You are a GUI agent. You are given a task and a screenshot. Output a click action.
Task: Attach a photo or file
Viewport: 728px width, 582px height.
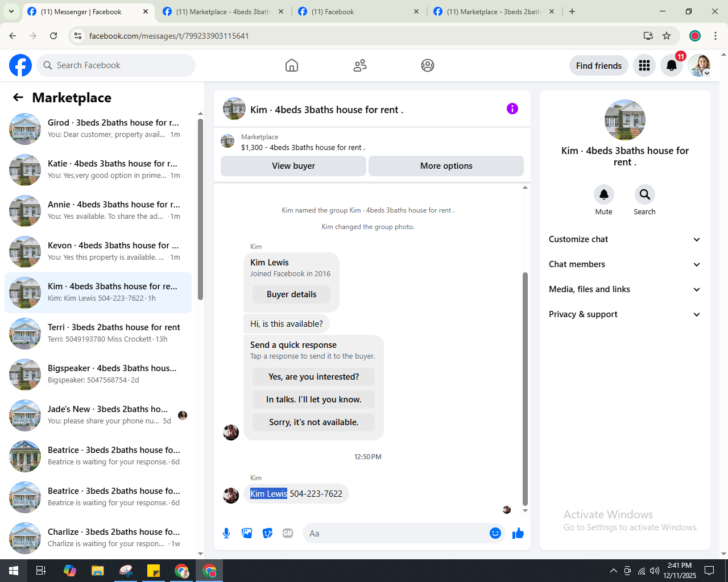click(x=247, y=533)
